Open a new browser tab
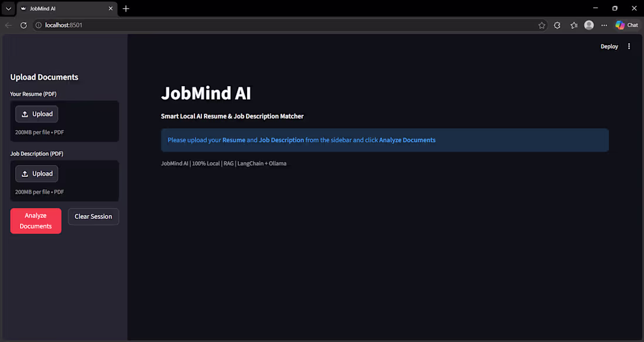 126,8
